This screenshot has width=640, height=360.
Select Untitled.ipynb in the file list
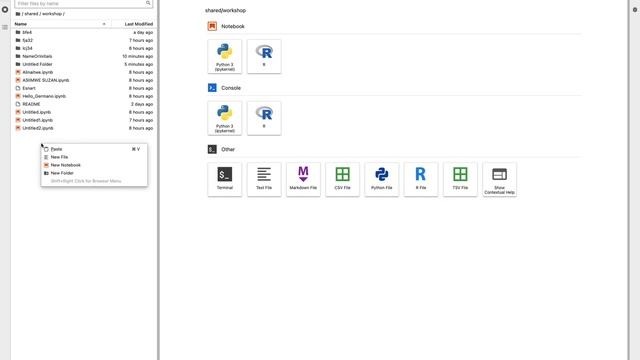pyautogui.click(x=84, y=112)
